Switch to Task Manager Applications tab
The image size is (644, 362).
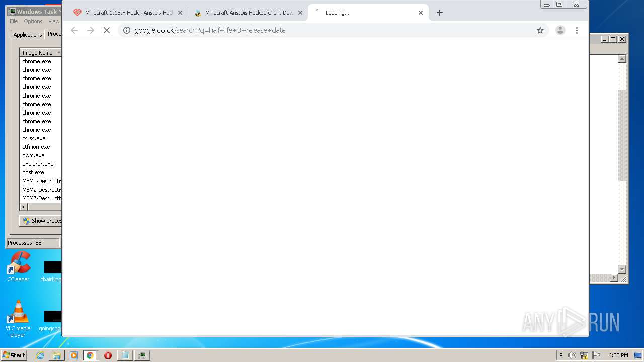pyautogui.click(x=28, y=35)
